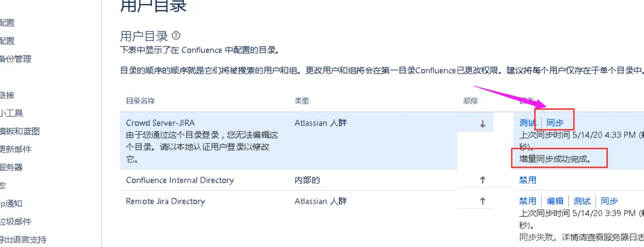This screenshot has height=247, width=644.
Task: Move Remote Jira Directory up with arrow
Action: (482, 201)
